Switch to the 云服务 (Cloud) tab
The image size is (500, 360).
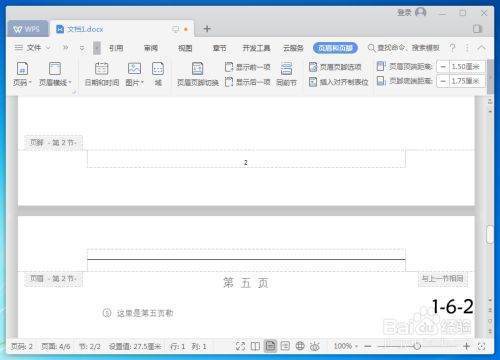293,48
